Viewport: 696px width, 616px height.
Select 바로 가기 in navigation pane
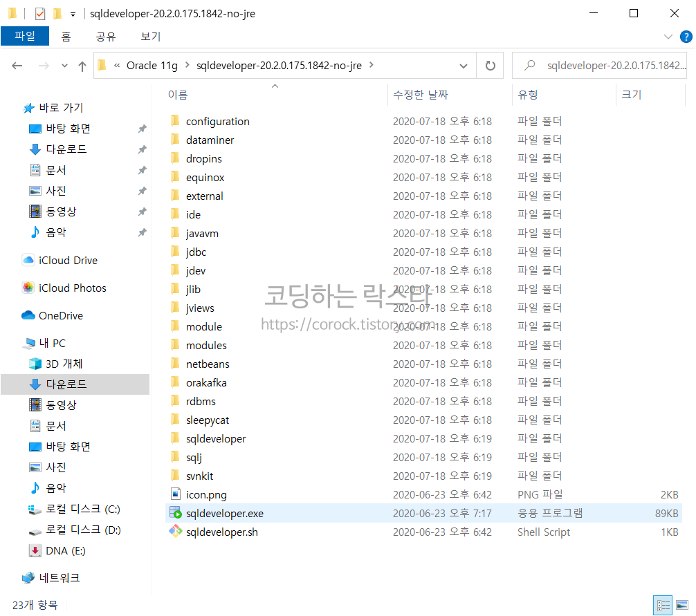(x=61, y=108)
